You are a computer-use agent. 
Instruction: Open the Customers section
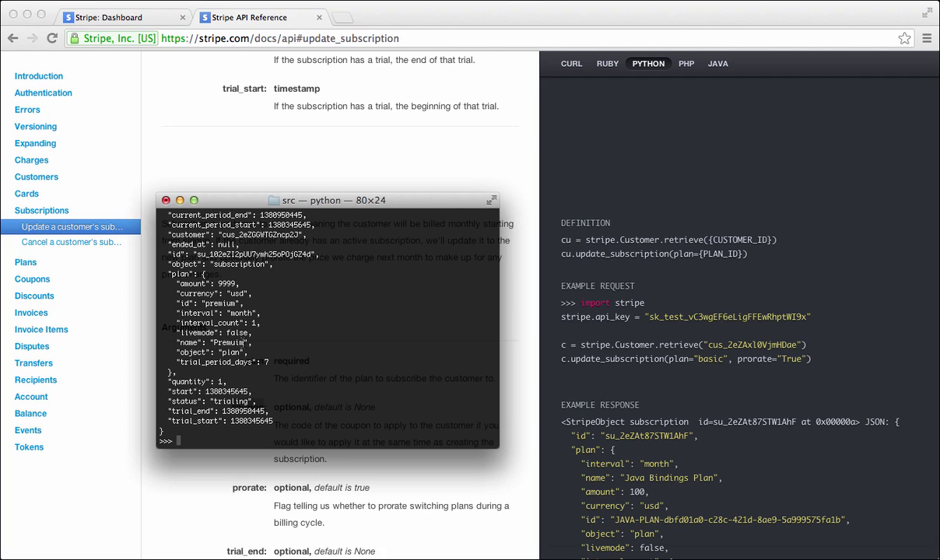coord(37,177)
